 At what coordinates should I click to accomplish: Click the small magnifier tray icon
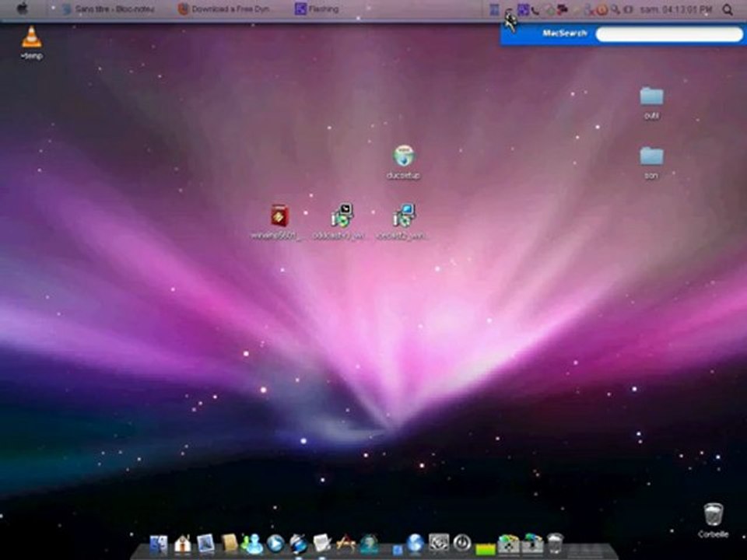pos(615,9)
